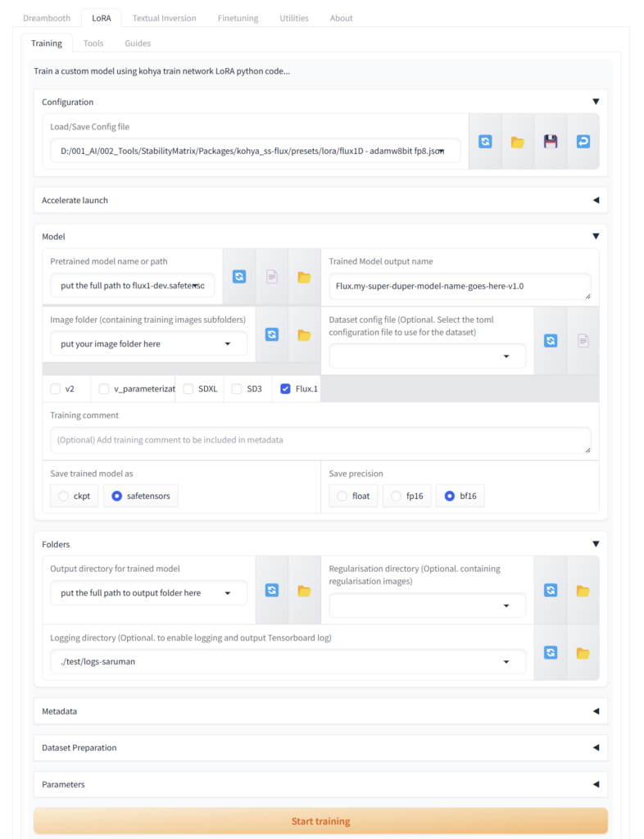Image resolution: width=644 pixels, height=839 pixels.
Task: Browse folder for the pretrained model path
Action: [x=304, y=277]
